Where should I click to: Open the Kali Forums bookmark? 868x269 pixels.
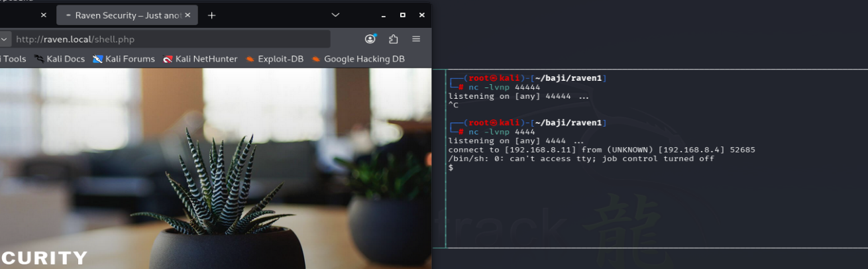tap(124, 59)
